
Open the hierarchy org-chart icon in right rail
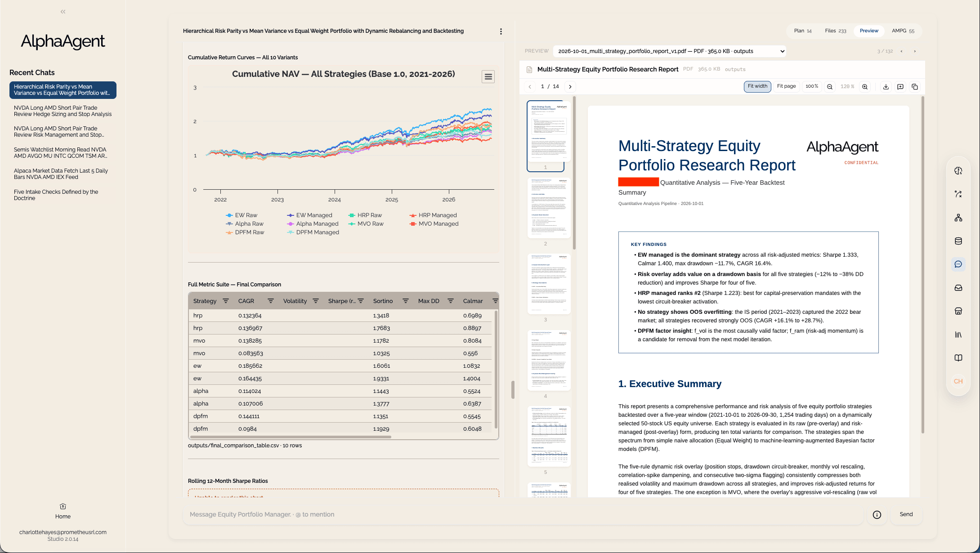[x=958, y=218]
